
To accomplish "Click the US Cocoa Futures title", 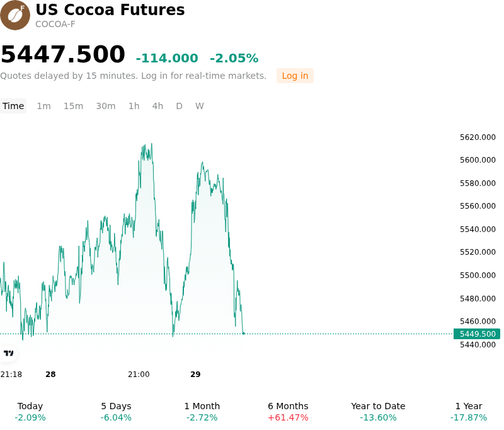I will pyautogui.click(x=110, y=9).
